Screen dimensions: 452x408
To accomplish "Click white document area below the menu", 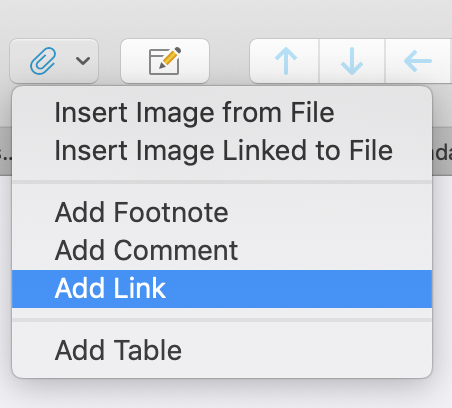I will 226,393.
